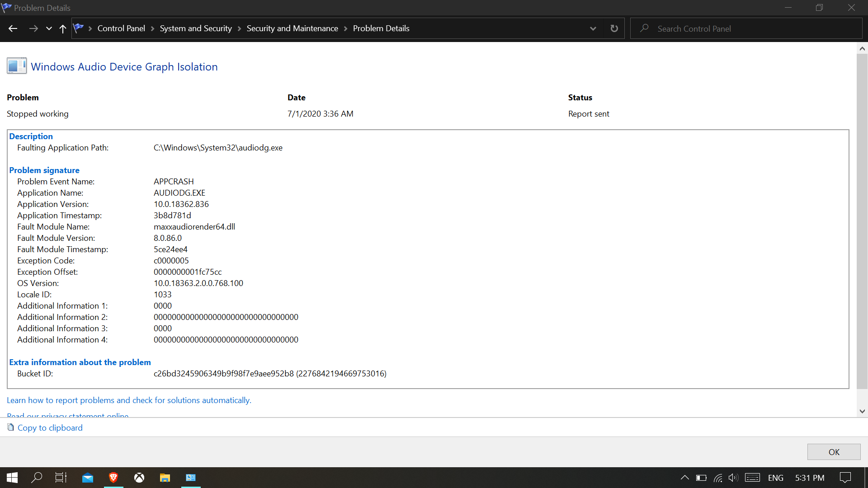Go back using the back arrow
The height and width of the screenshot is (488, 868).
click(x=13, y=28)
